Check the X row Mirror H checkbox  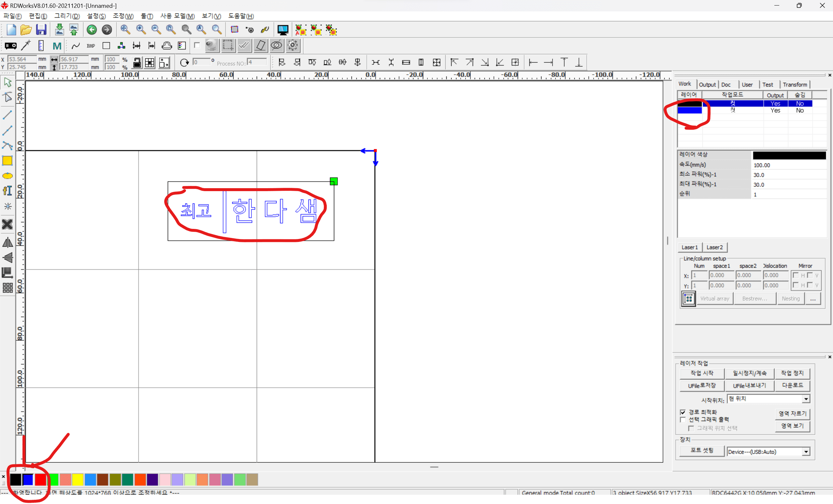coord(796,275)
